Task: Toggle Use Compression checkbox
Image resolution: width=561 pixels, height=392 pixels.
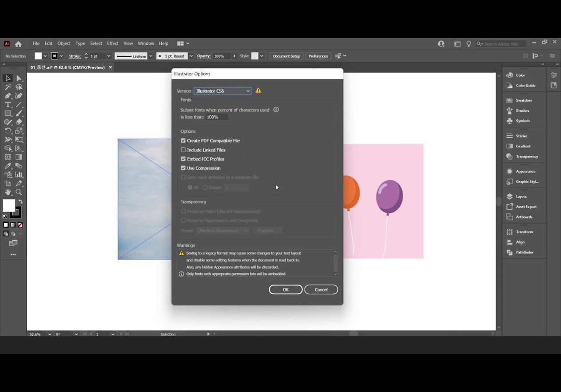Action: [183, 168]
